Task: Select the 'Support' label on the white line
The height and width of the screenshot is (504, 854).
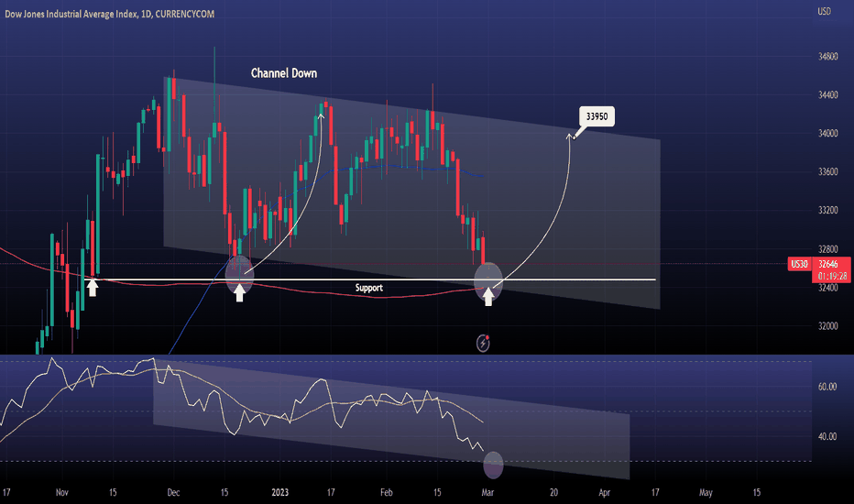Action: click(368, 288)
